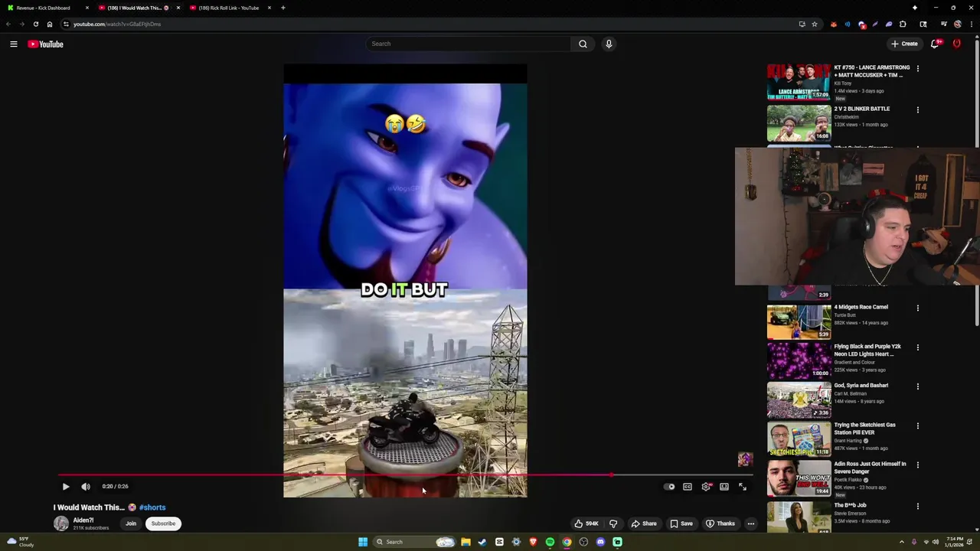Viewport: 980px width, 551px height.
Task: Open Adin Ross Severe Danger video title
Action: (x=870, y=468)
